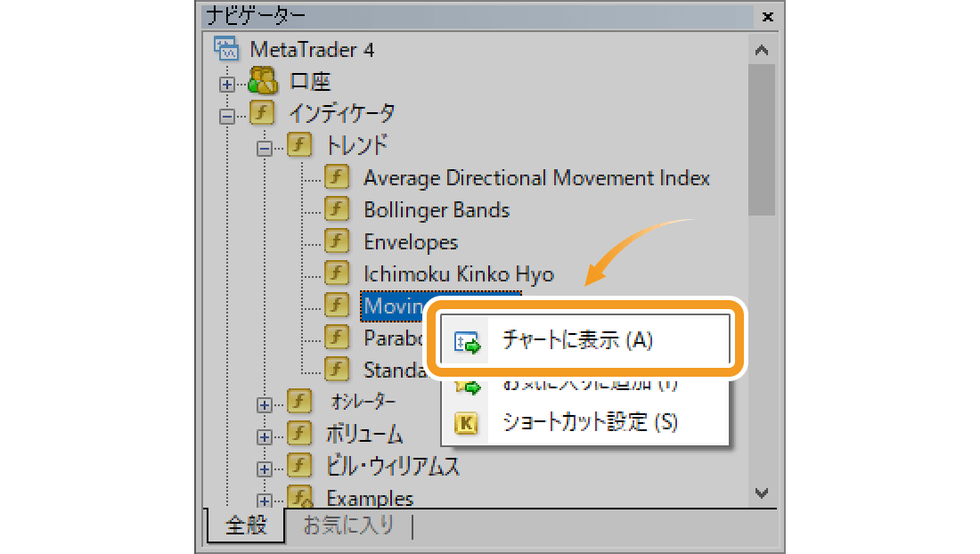Click the ビル・ウィリアムス folder icon

click(299, 465)
